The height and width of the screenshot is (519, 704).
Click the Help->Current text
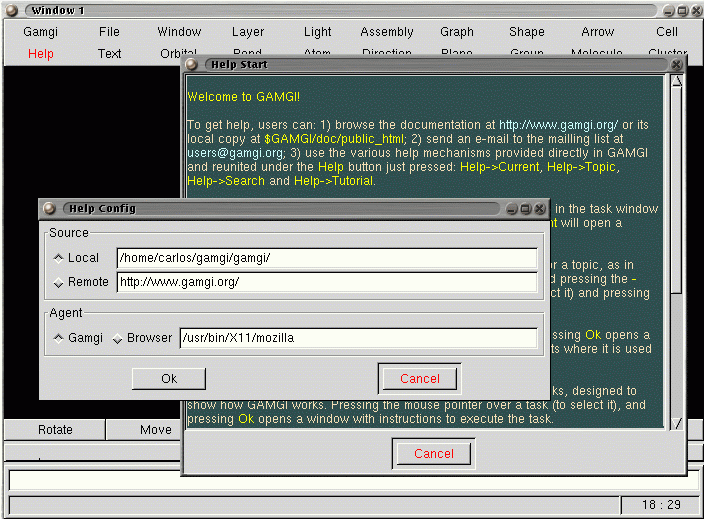500,167
